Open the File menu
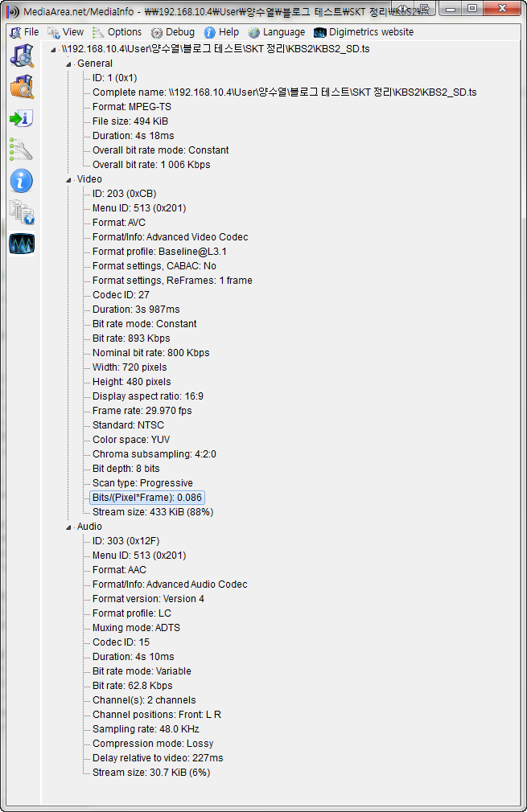The width and height of the screenshot is (527, 812). [24, 32]
